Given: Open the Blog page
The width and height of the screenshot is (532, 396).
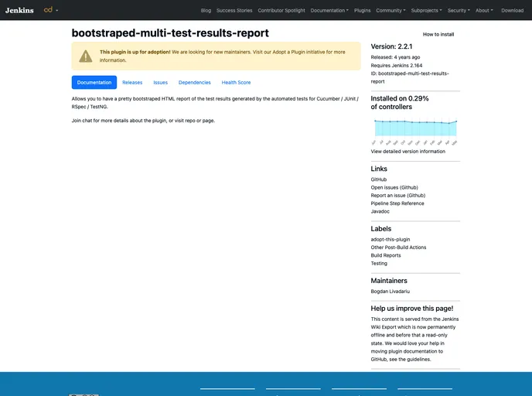Looking at the screenshot, I should pos(206,11).
